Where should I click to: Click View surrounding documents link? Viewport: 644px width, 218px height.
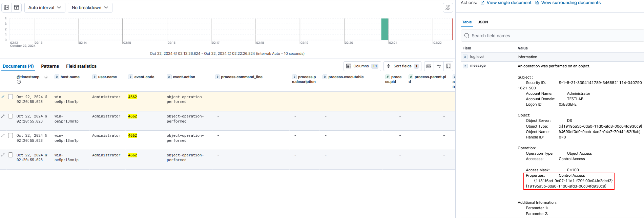point(570,3)
